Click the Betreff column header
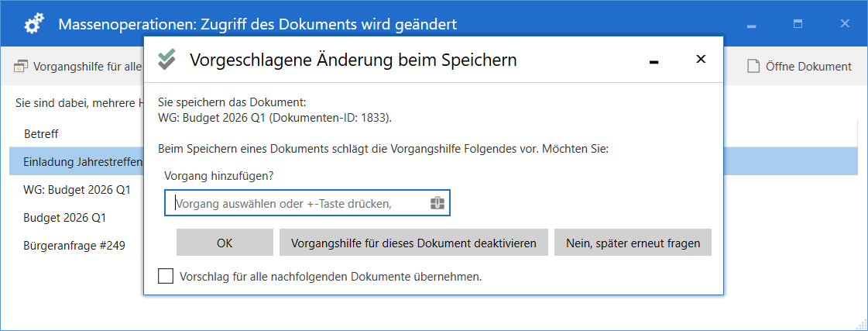 41,133
